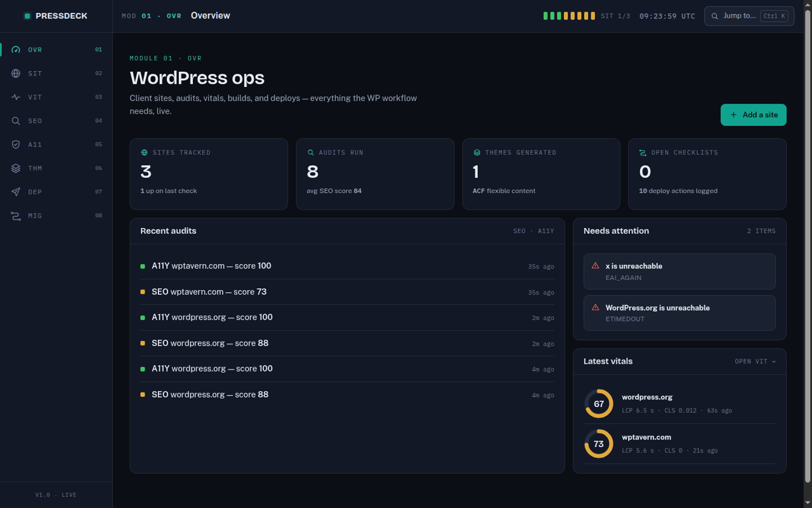Focus the Jump to search field
Viewport: 812px width, 508px height.
pyautogui.click(x=749, y=16)
